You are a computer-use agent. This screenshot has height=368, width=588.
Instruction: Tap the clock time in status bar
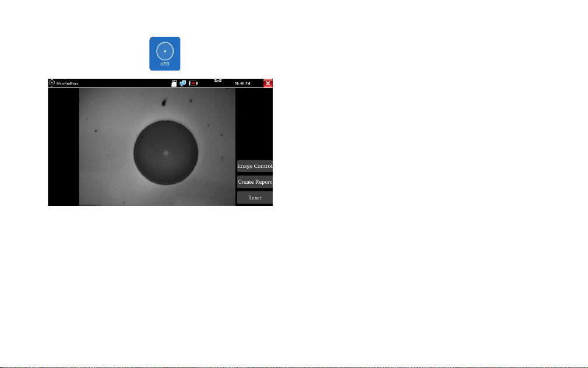point(242,83)
